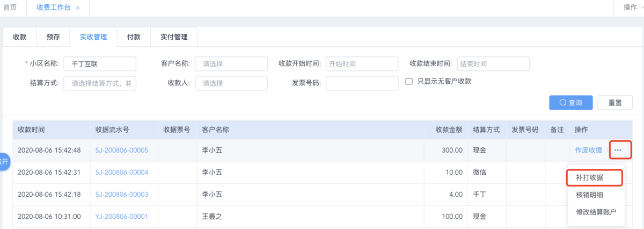The width and height of the screenshot is (644, 229).
Task: Switch to the 收款 tab
Action: pyautogui.click(x=20, y=37)
